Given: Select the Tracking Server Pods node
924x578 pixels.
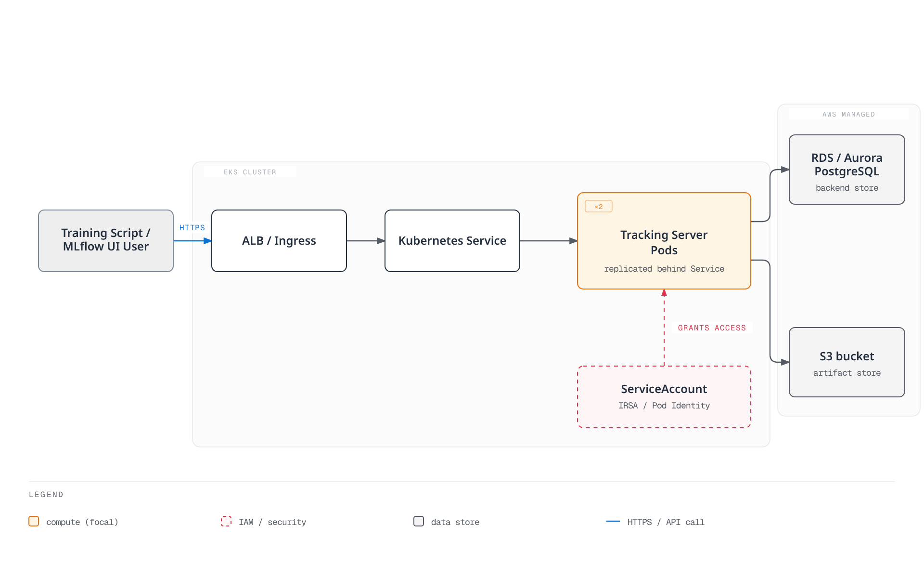Looking at the screenshot, I should pos(664,241).
